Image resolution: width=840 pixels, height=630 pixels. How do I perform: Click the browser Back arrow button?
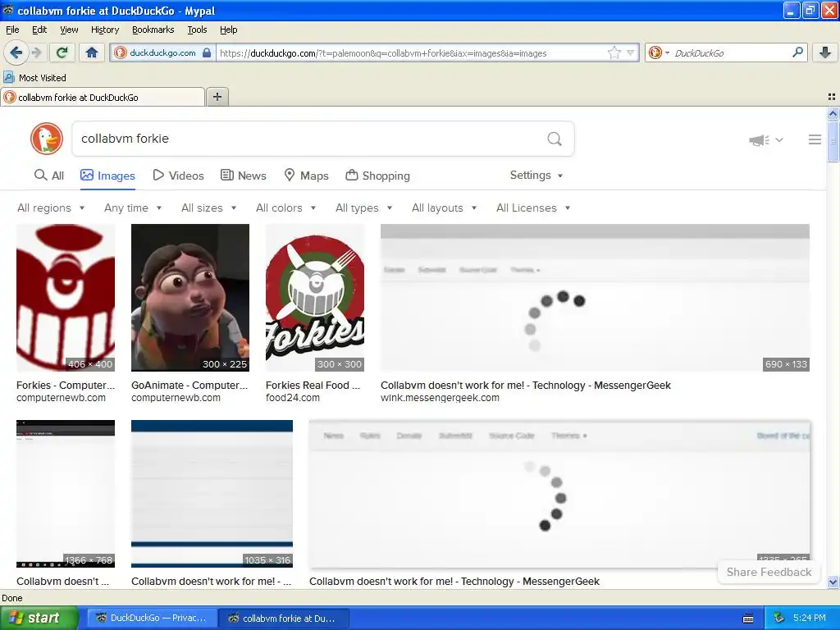(x=16, y=52)
